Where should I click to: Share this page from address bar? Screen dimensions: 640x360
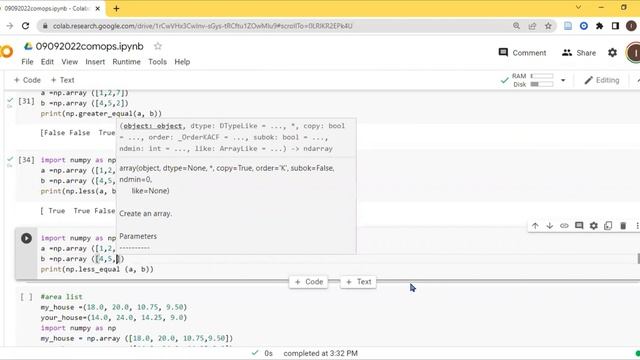tap(532, 26)
